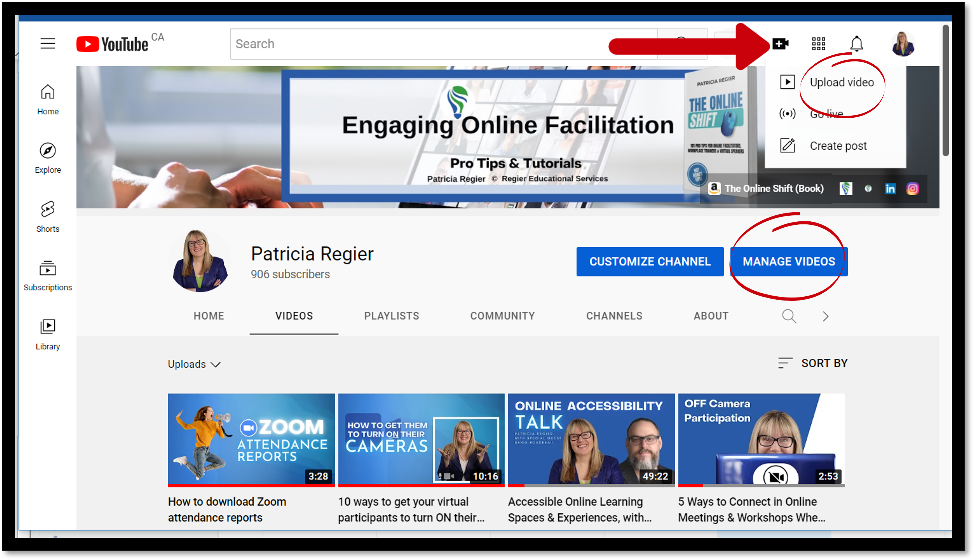This screenshot has height=560, width=974.
Task: Open the YouTube apps grid
Action: tap(819, 44)
